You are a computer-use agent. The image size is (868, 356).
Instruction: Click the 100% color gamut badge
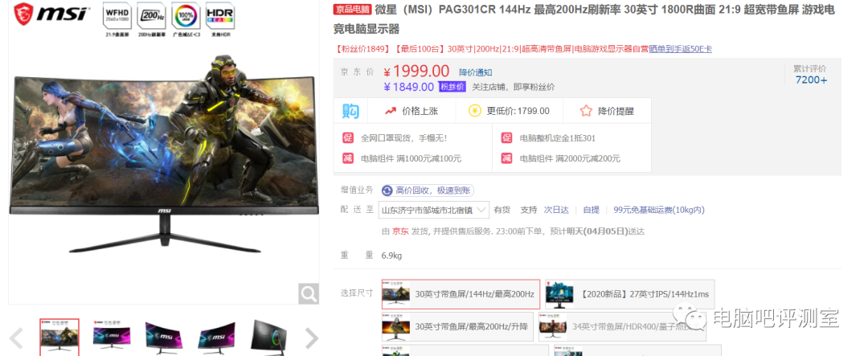(x=186, y=16)
